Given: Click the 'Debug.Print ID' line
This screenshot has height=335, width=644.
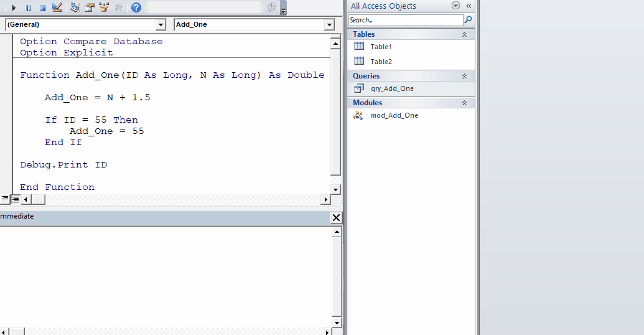Looking at the screenshot, I should [63, 165].
